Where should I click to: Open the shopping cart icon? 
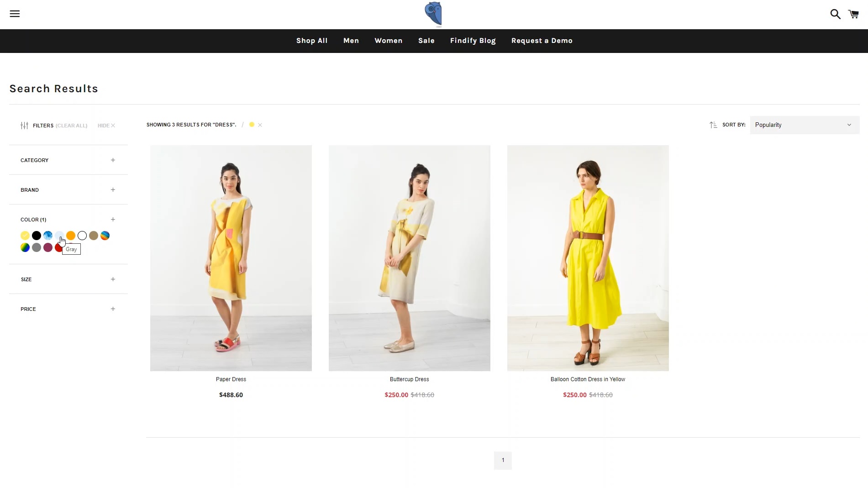853,14
